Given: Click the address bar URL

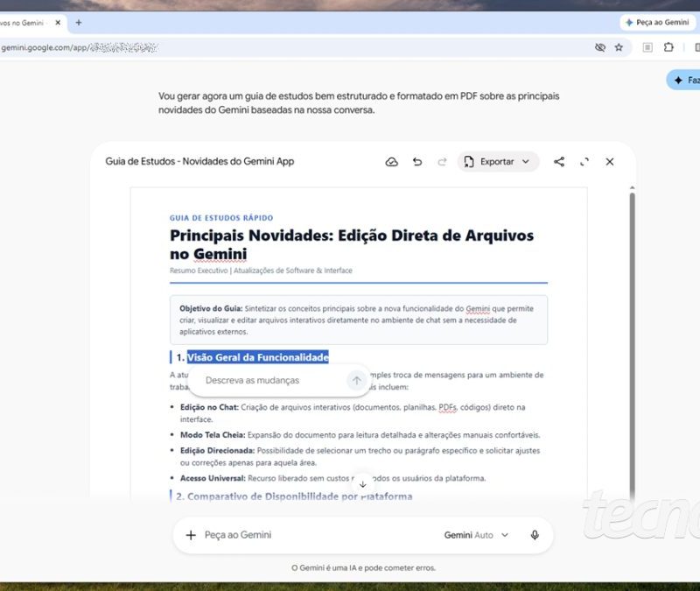Looking at the screenshot, I should (80, 47).
